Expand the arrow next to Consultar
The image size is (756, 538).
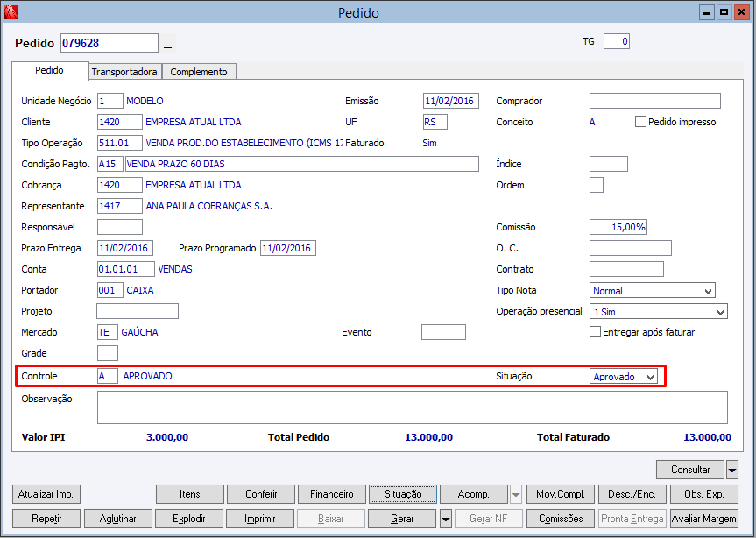click(731, 469)
